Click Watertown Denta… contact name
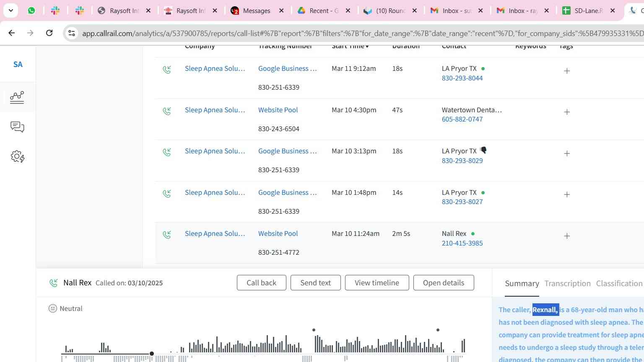This screenshot has width=644, height=362. 472,110
